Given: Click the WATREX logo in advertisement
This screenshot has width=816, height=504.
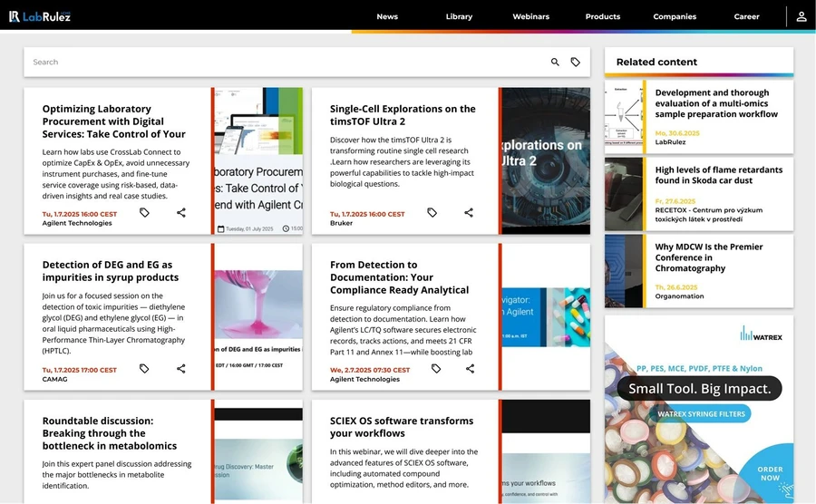Looking at the screenshot, I should [x=761, y=334].
